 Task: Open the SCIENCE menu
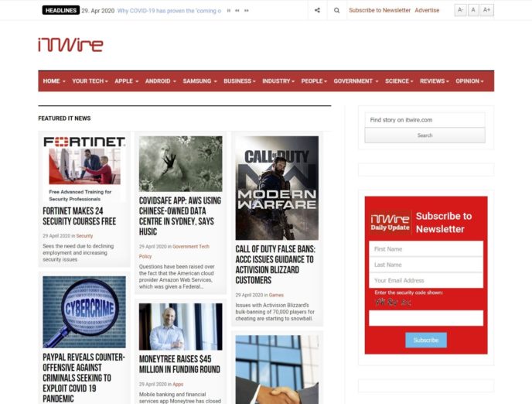[399, 81]
